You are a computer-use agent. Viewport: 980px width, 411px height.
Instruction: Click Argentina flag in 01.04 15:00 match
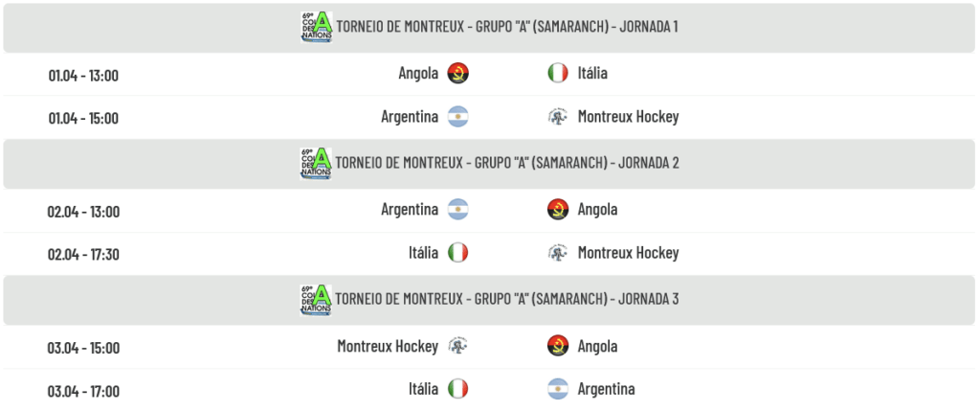457,117
